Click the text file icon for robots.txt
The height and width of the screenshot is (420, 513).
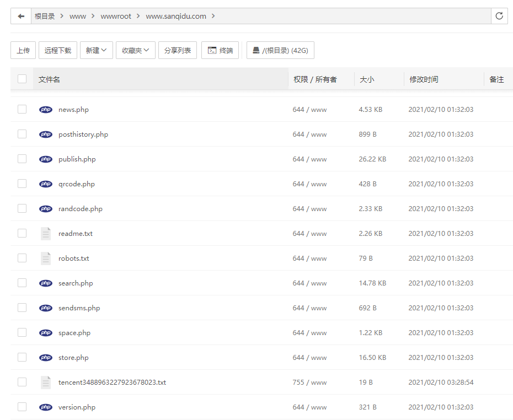pos(46,258)
